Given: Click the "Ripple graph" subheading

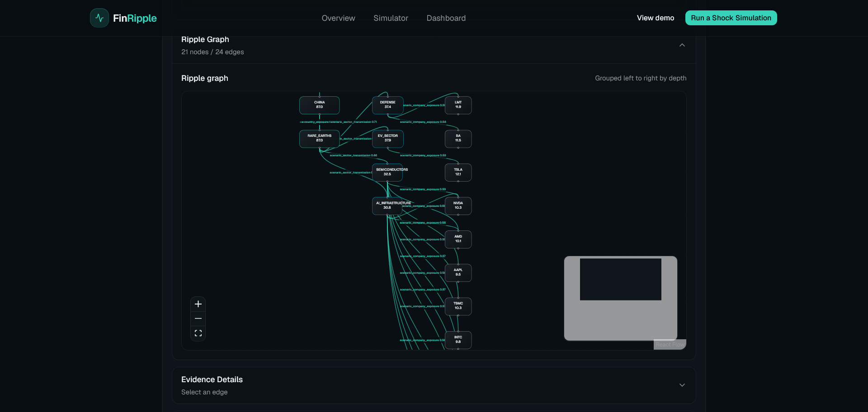Looking at the screenshot, I should tap(205, 78).
